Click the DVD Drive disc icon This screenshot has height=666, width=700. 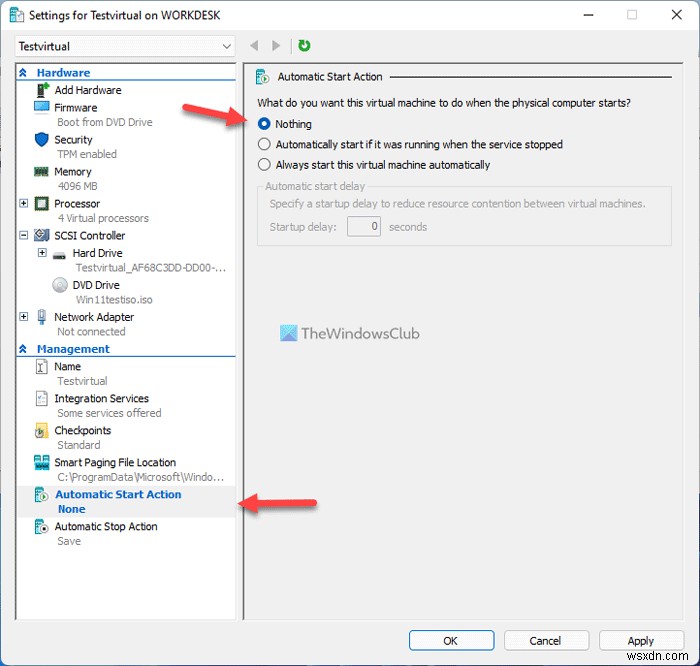pyautogui.click(x=60, y=285)
